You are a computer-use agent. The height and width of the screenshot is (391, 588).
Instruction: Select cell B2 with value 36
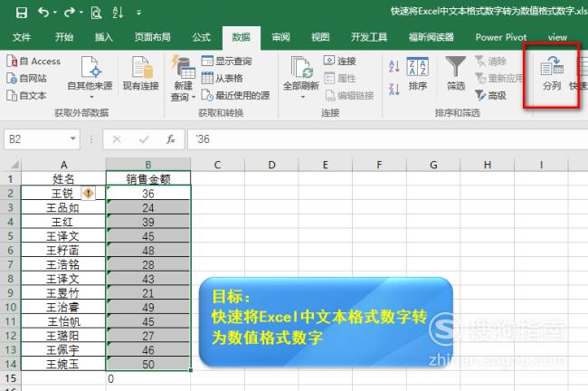pyautogui.click(x=148, y=194)
